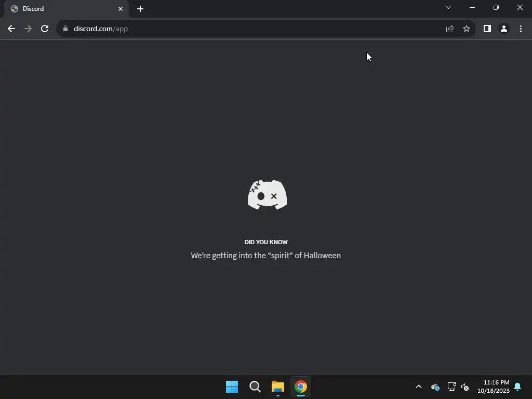Screen dimensions: 532x399
Task: Open the Chrome profile menu
Action: coord(504,29)
